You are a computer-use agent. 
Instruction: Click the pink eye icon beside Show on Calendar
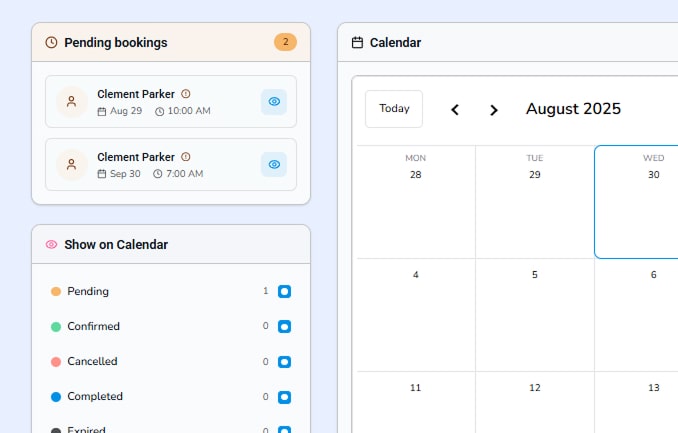coord(52,244)
